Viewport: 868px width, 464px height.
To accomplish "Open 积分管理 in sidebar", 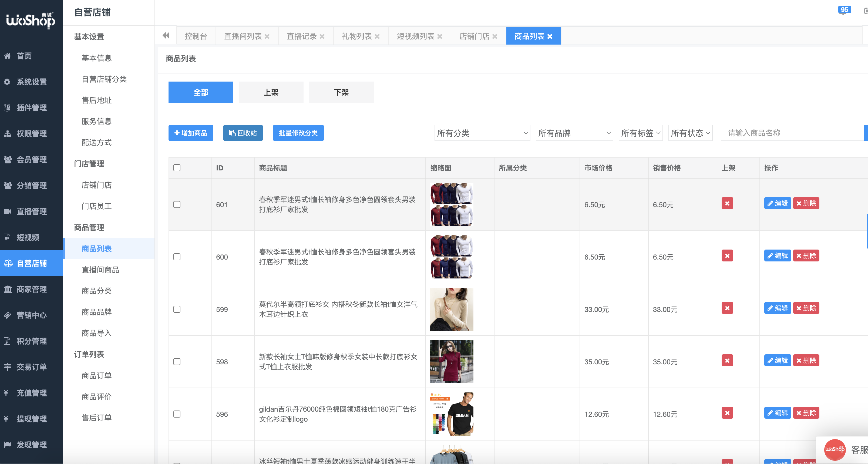I will tap(31, 341).
